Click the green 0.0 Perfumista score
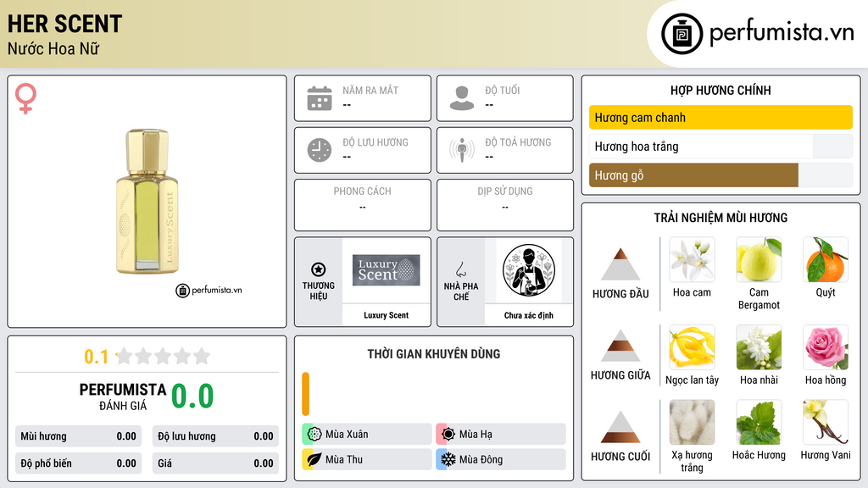Viewport: 868px width, 488px height. tap(192, 396)
